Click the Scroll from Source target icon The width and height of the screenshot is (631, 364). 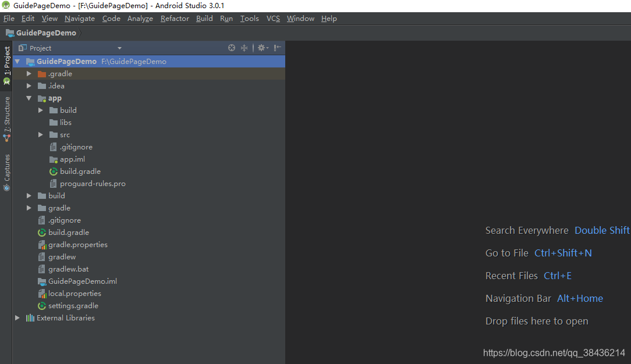point(232,48)
